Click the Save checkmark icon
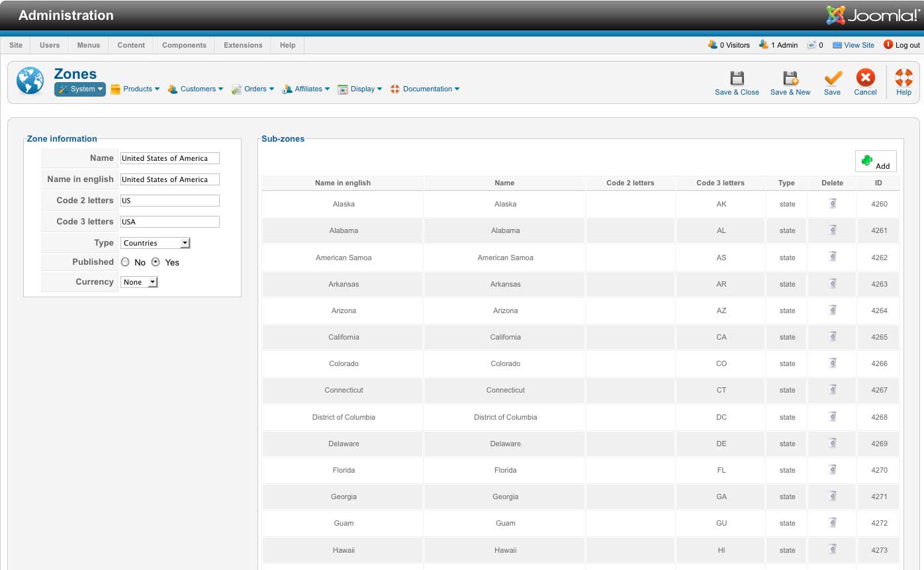Image resolution: width=924 pixels, height=570 pixels. click(x=832, y=79)
